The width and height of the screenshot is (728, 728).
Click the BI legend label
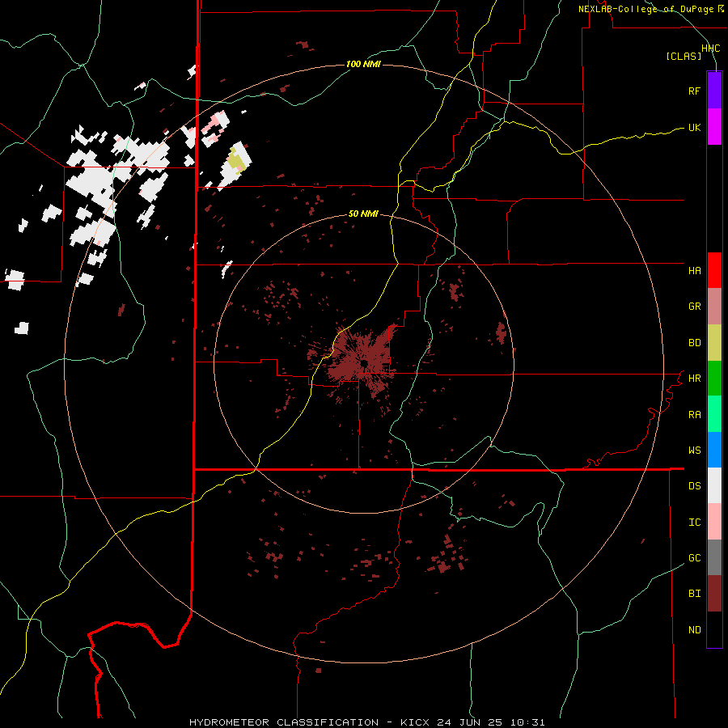[694, 594]
